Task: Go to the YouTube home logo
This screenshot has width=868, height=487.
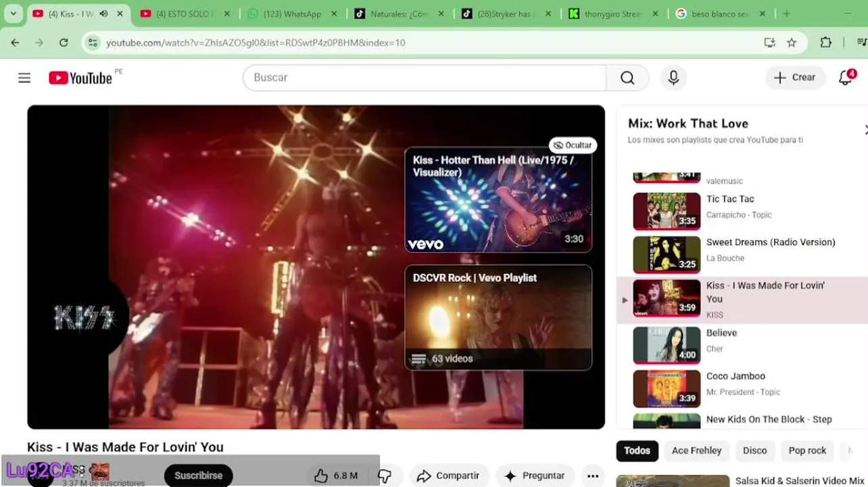Action: click(x=81, y=78)
